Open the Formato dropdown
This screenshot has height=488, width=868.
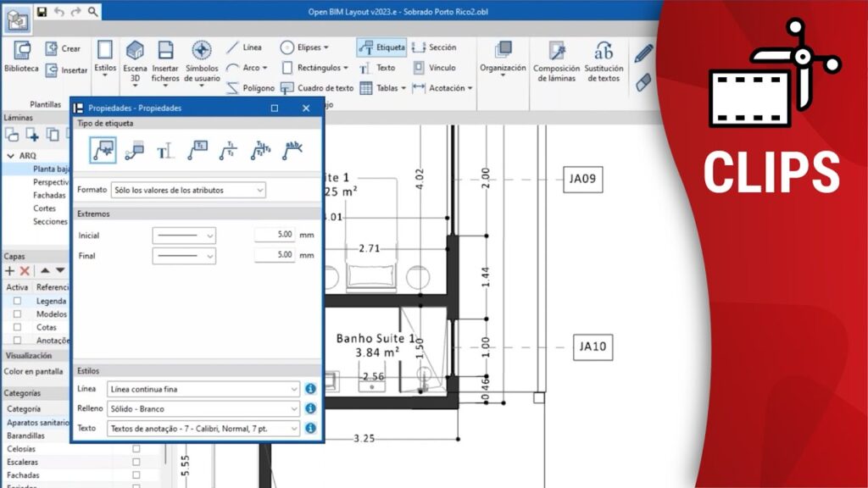pyautogui.click(x=187, y=191)
